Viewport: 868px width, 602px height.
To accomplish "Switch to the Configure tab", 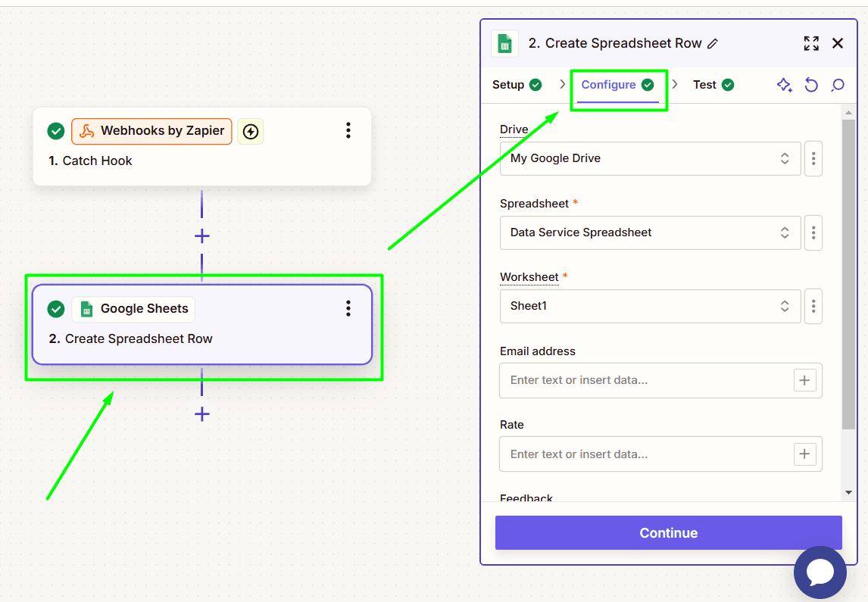I will (617, 85).
